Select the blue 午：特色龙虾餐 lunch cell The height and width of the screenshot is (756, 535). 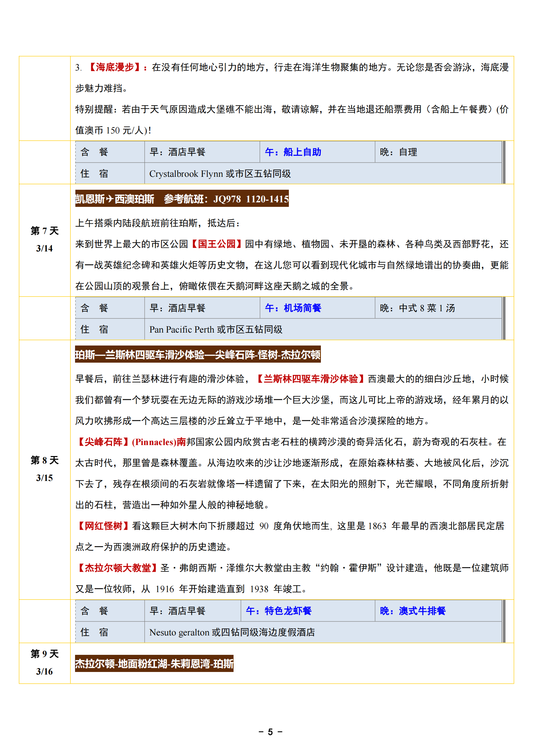pyautogui.click(x=278, y=611)
